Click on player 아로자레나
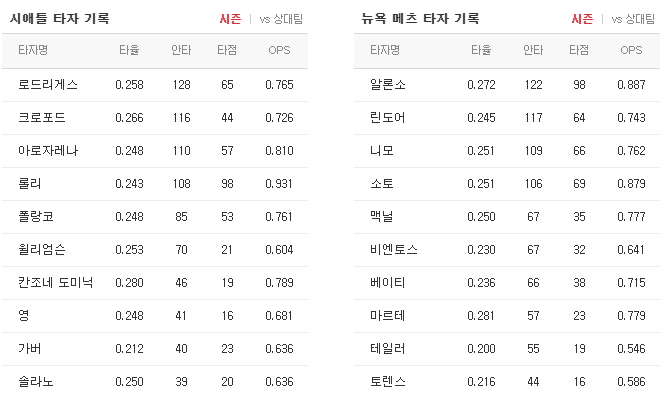Screen dimensions: 661x402 (48, 150)
